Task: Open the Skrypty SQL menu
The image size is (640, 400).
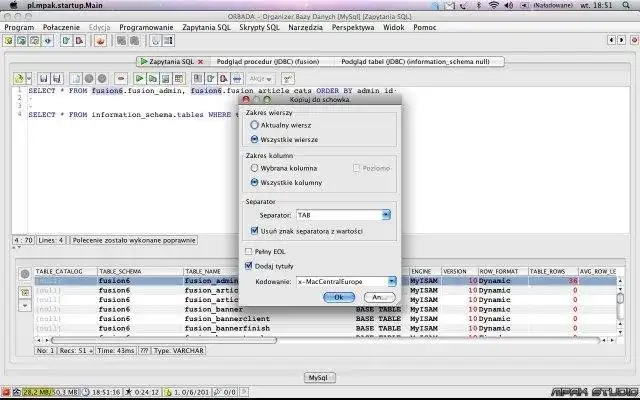Action: coord(259,27)
